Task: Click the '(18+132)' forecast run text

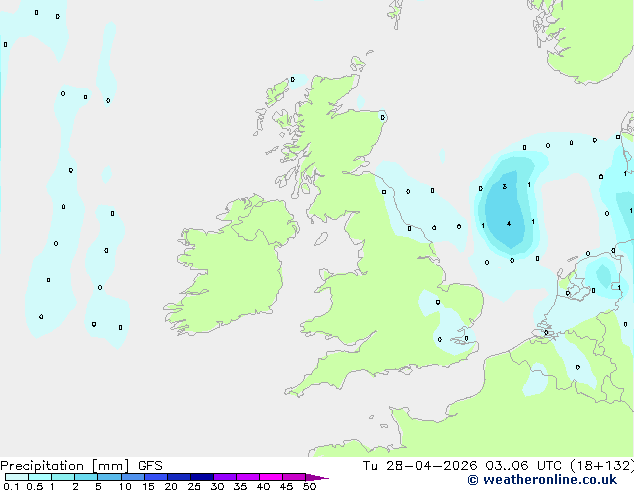Action: (602, 466)
